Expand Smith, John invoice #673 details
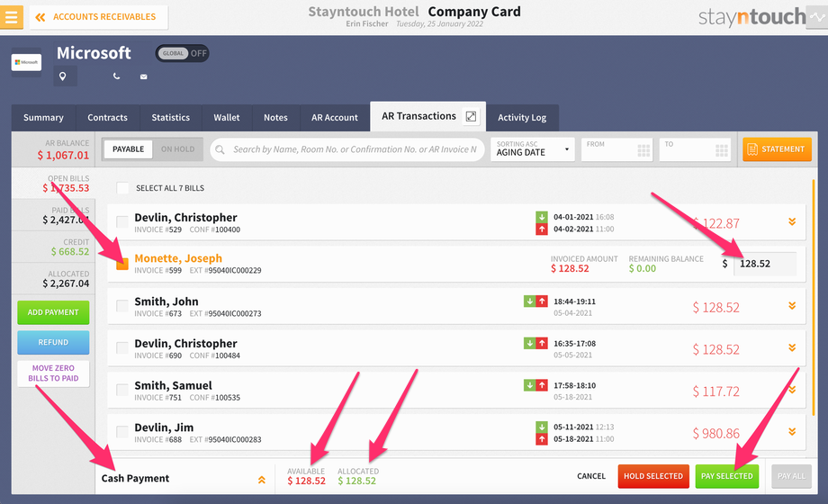 [x=792, y=306]
